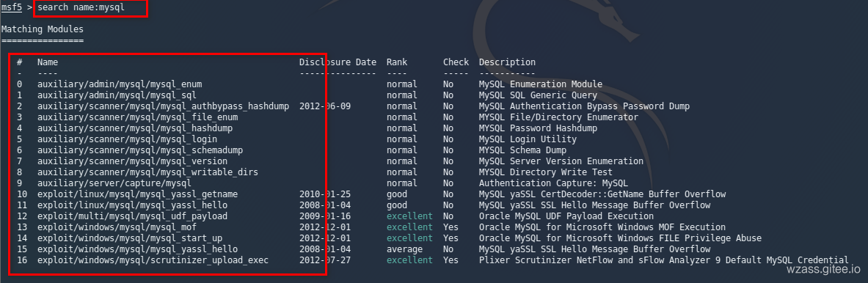Viewport: 868px width, 283px height.
Task: Click the 'Name' column header
Action: (48, 62)
